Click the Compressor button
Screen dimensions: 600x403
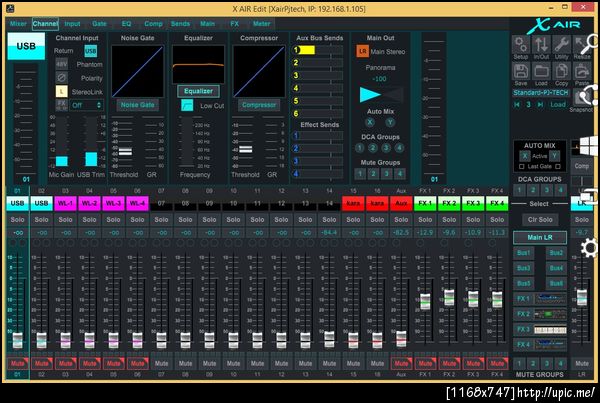click(259, 105)
